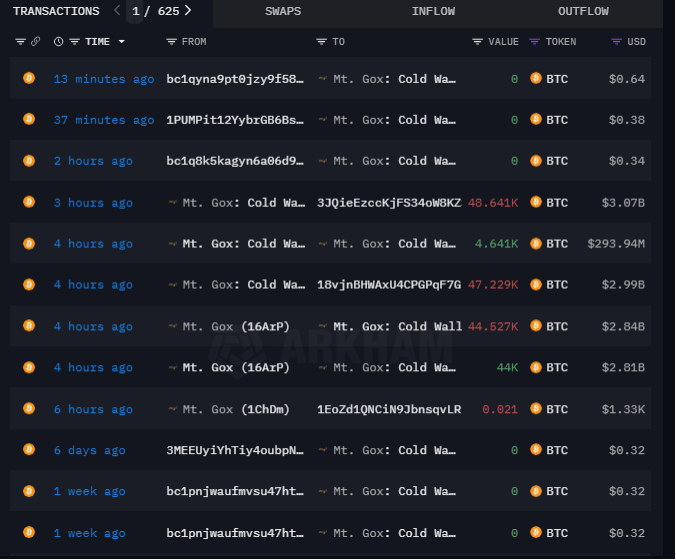The image size is (676, 560).
Task: Open the 37 minutes ago transaction
Action: tap(104, 120)
